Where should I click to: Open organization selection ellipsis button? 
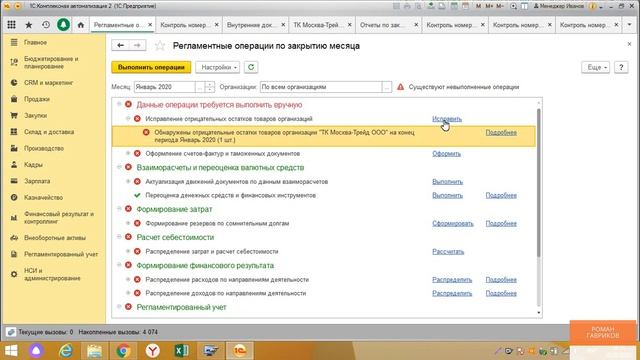[387, 87]
